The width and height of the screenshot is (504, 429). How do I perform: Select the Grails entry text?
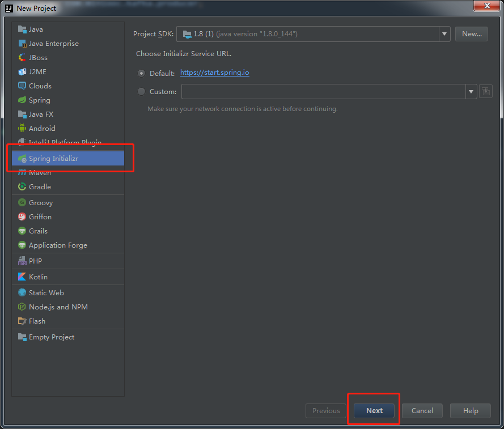click(x=38, y=231)
